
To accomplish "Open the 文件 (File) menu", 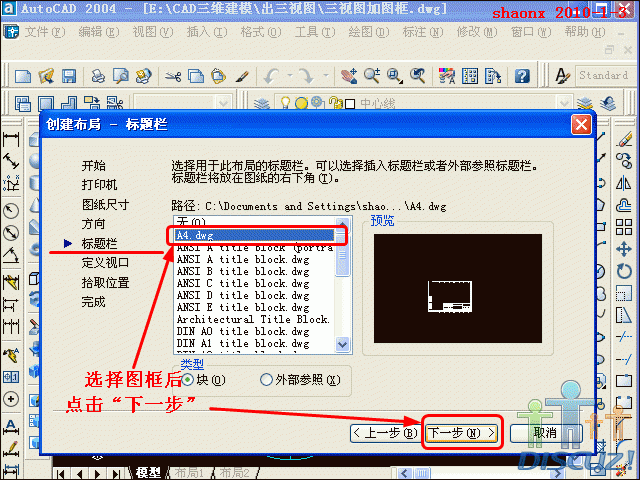I will coord(45,32).
